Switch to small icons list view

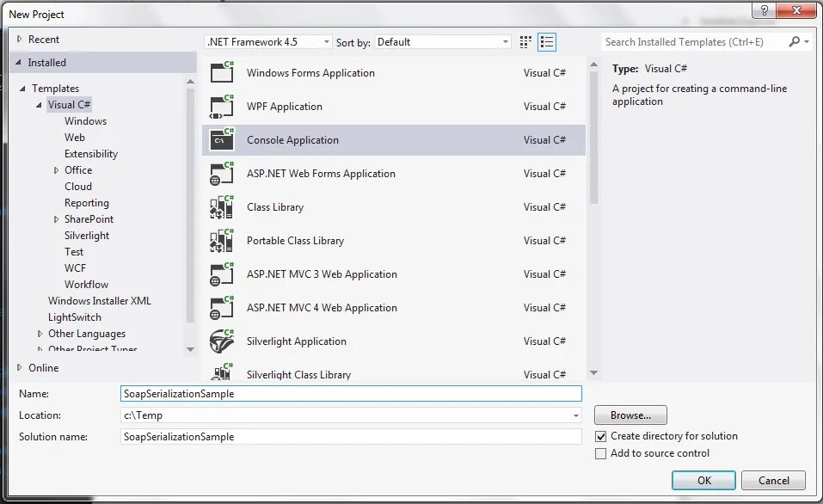[547, 42]
